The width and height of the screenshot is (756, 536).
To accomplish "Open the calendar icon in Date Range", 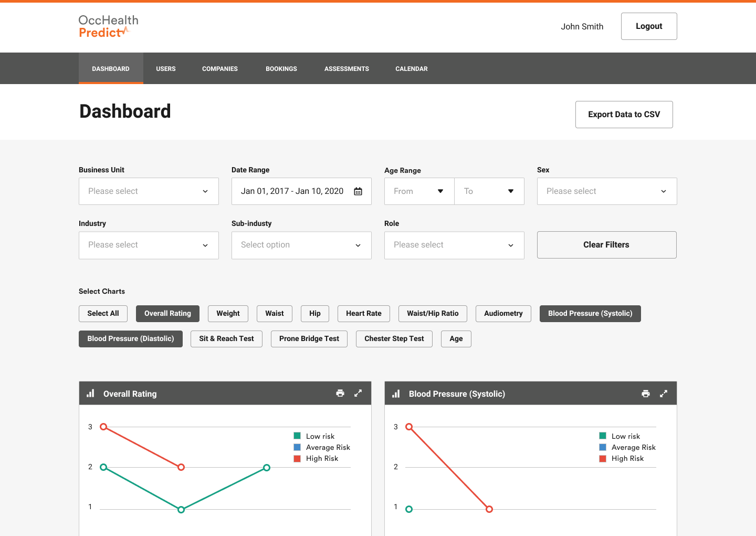I will (358, 191).
